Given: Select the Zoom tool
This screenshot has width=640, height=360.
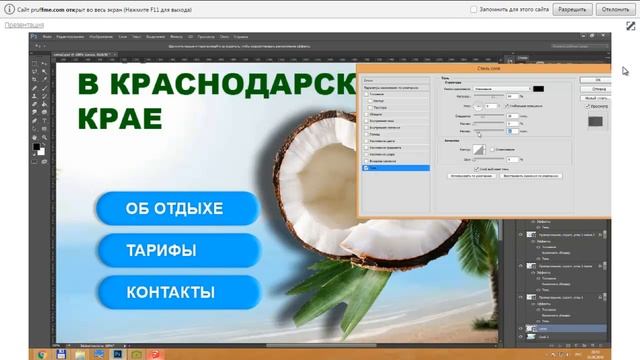Looking at the screenshot, I should click(44, 138).
